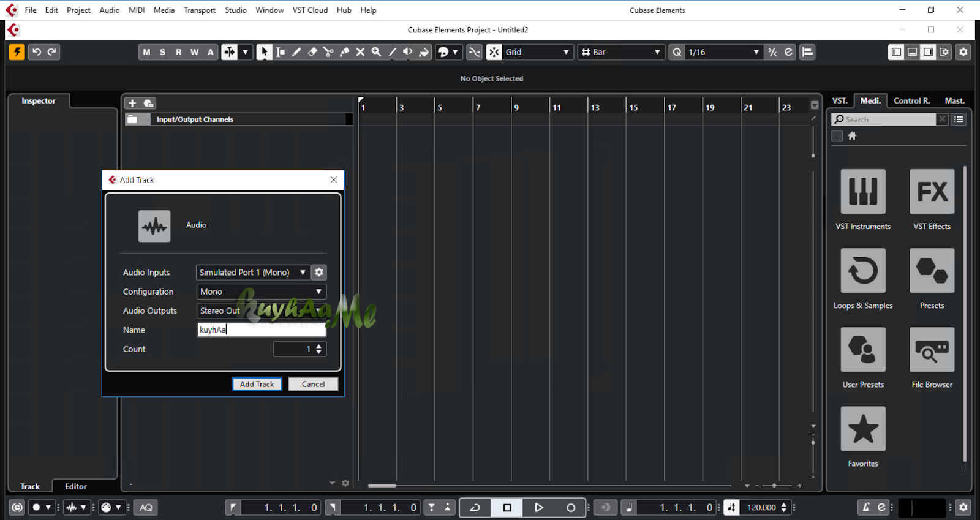Click the Undo arrow in toolbar
This screenshot has width=980, height=520.
[37, 52]
